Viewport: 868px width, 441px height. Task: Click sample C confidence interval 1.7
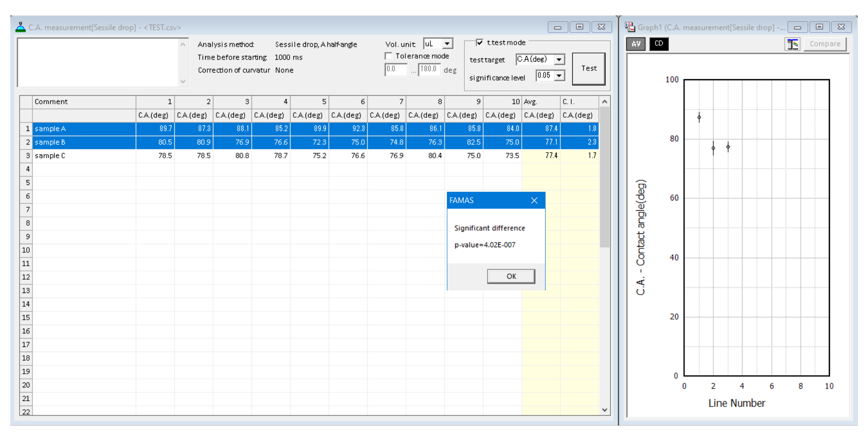(580, 156)
